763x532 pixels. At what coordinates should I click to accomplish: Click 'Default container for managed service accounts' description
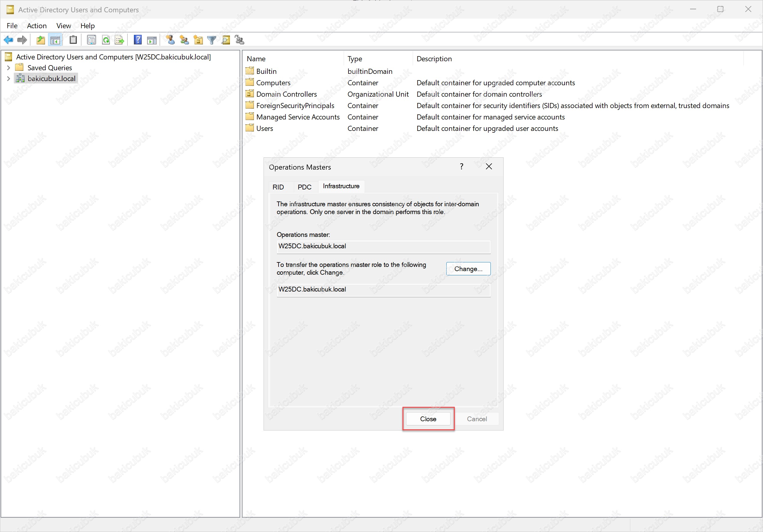tap(490, 117)
